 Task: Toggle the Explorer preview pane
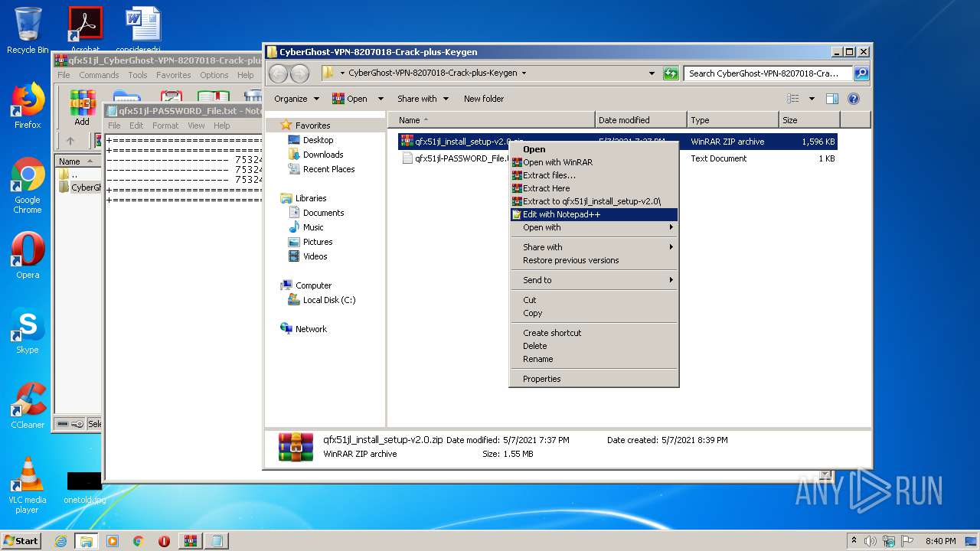tap(832, 99)
